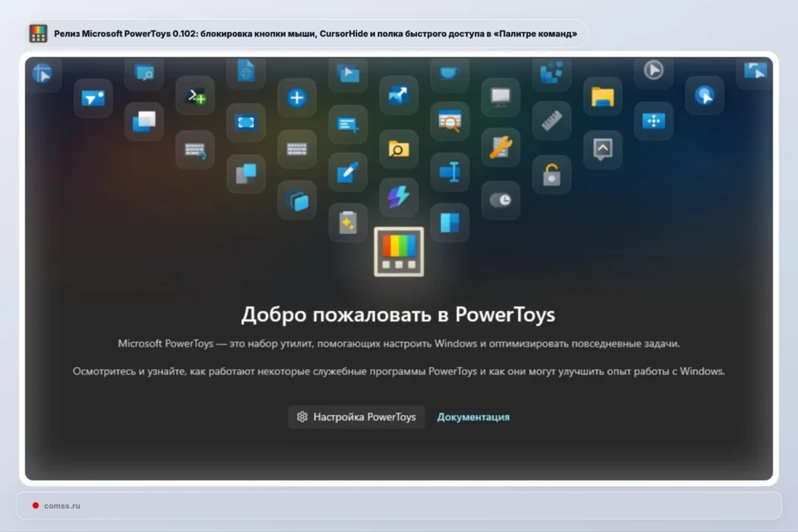Open the clipboard with sparkles icon
This screenshot has height=532, width=798.
click(348, 222)
